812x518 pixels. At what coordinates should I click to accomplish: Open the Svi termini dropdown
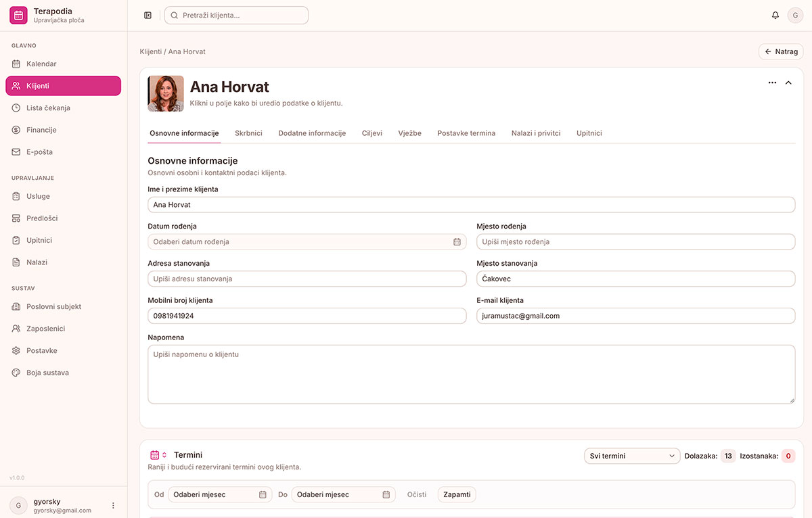[632, 456]
